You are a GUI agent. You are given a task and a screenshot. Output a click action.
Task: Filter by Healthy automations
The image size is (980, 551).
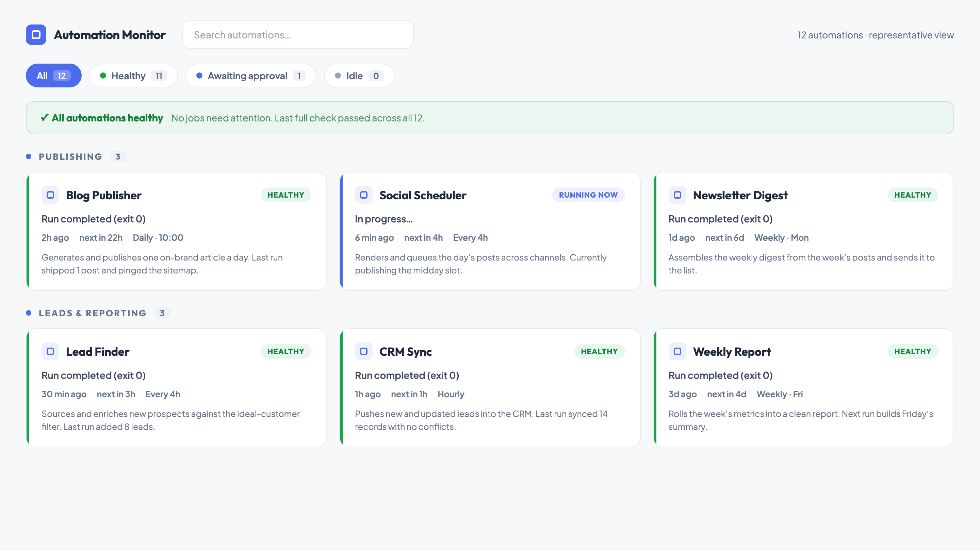click(133, 76)
